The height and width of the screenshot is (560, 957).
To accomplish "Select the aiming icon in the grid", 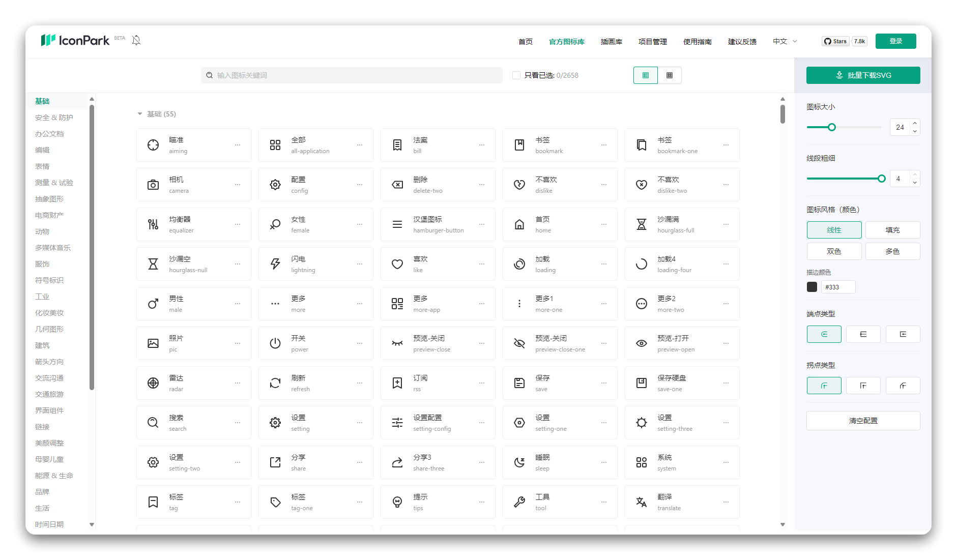I will coord(193,144).
